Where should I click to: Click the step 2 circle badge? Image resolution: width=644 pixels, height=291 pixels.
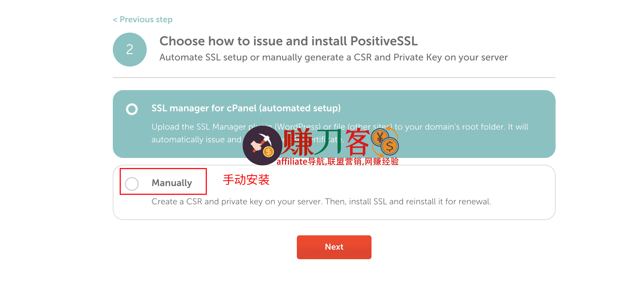pos(129,49)
